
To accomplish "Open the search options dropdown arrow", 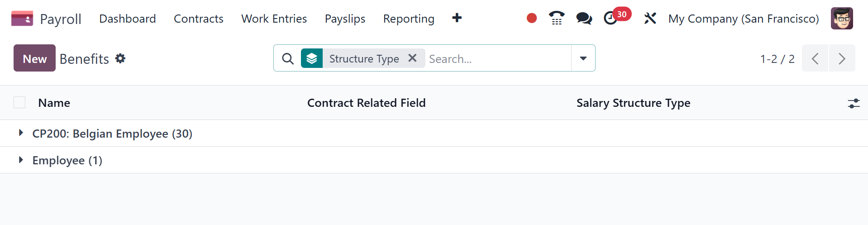I will click(x=583, y=58).
